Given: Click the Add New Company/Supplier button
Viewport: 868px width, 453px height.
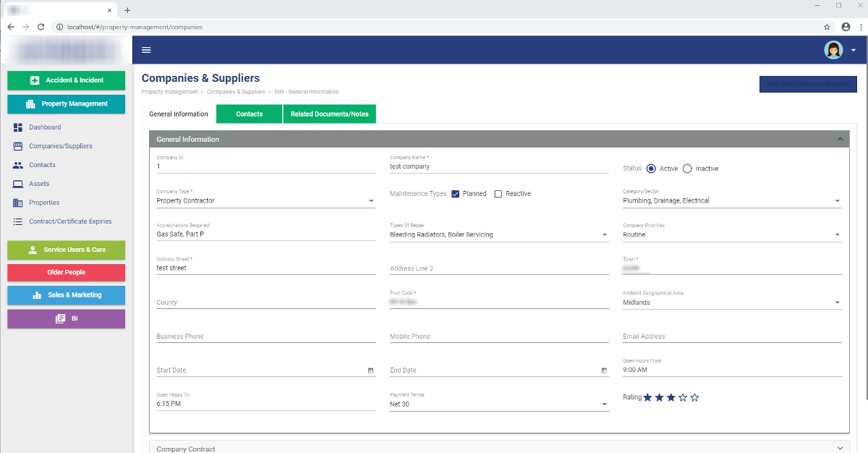Looking at the screenshot, I should 807,84.
